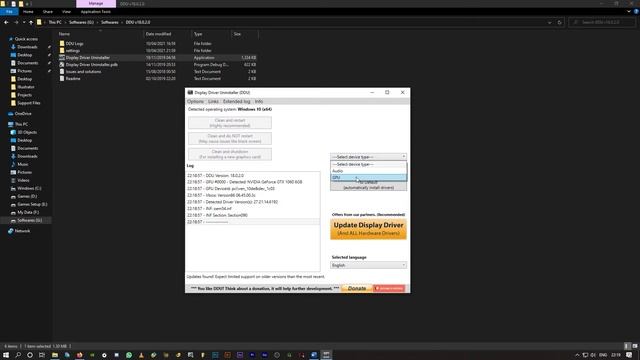Image resolution: width=640 pixels, height=360 pixels.
Task: Expand address bar history dropdown
Action: (x=549, y=22)
